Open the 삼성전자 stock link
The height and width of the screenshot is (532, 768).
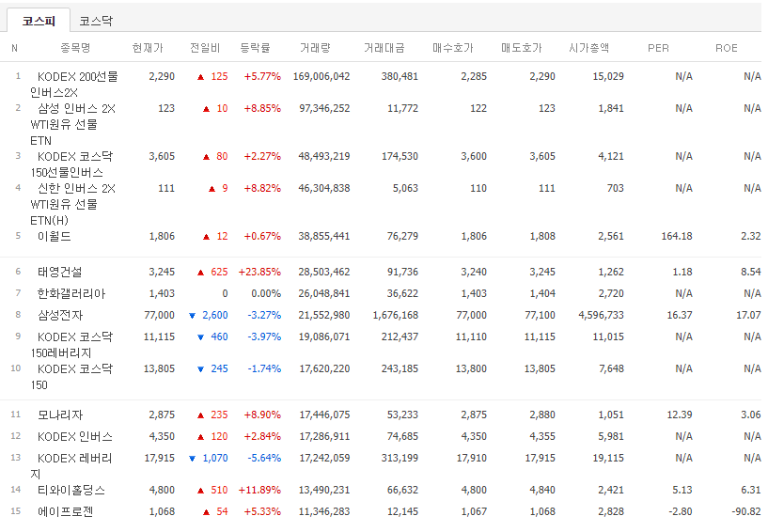point(60,315)
